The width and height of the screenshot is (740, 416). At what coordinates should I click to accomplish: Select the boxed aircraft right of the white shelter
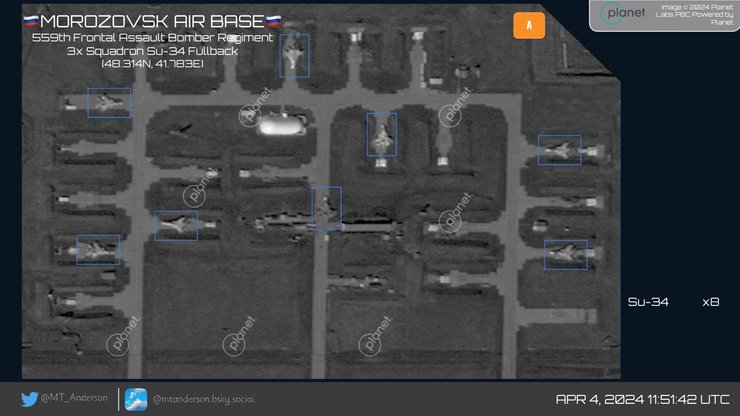[381, 135]
